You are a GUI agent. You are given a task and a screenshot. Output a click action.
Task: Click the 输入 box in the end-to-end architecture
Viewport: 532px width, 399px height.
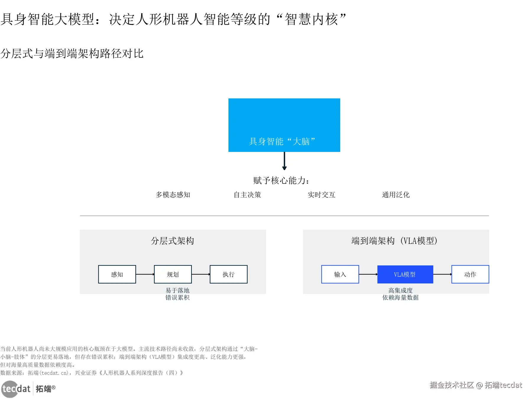[340, 274]
